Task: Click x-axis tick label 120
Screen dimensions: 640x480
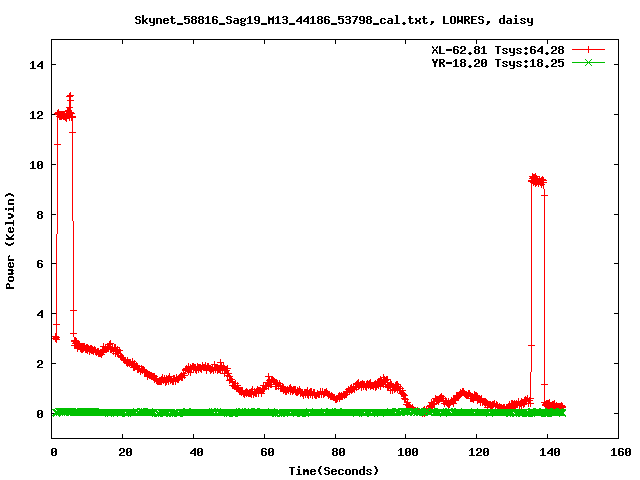Action: click(479, 452)
